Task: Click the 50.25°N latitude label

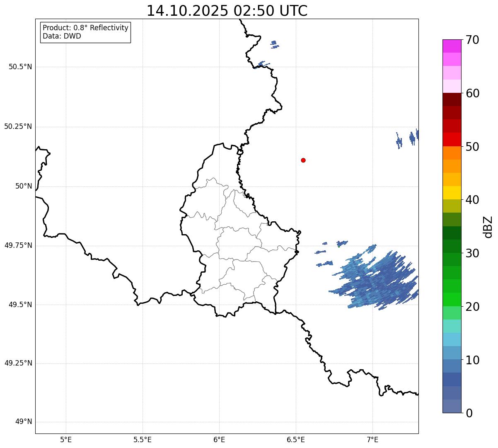Action: (x=18, y=126)
